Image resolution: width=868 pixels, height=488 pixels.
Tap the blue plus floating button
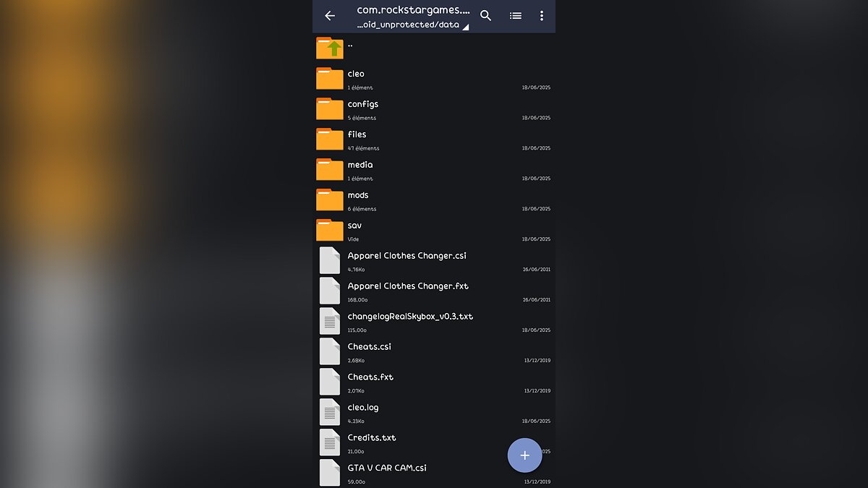[x=524, y=455]
